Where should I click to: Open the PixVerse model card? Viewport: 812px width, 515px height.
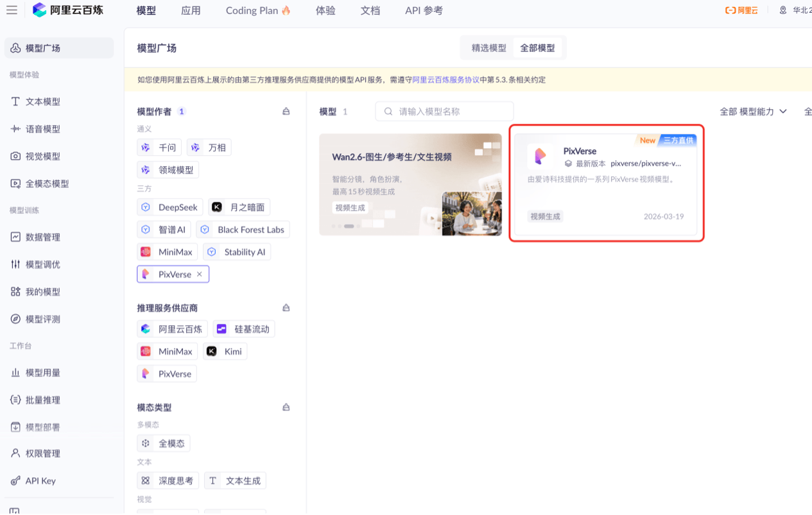605,183
